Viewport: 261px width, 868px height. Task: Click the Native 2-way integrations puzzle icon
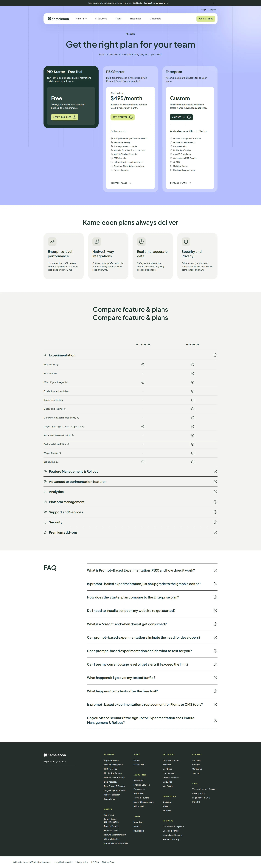[x=96, y=242]
